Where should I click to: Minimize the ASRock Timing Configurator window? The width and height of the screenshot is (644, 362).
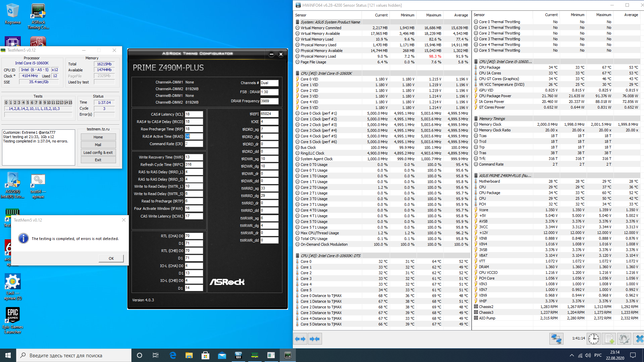[271, 54]
